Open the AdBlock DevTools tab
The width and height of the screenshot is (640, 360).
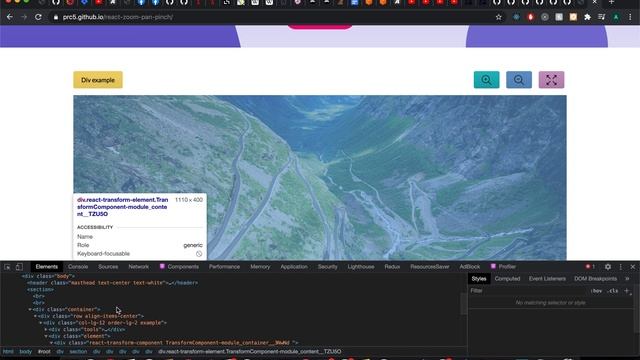tap(469, 267)
